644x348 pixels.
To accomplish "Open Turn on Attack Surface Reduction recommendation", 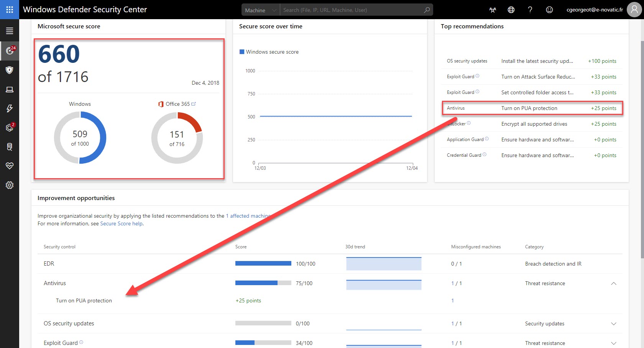I will click(x=538, y=77).
